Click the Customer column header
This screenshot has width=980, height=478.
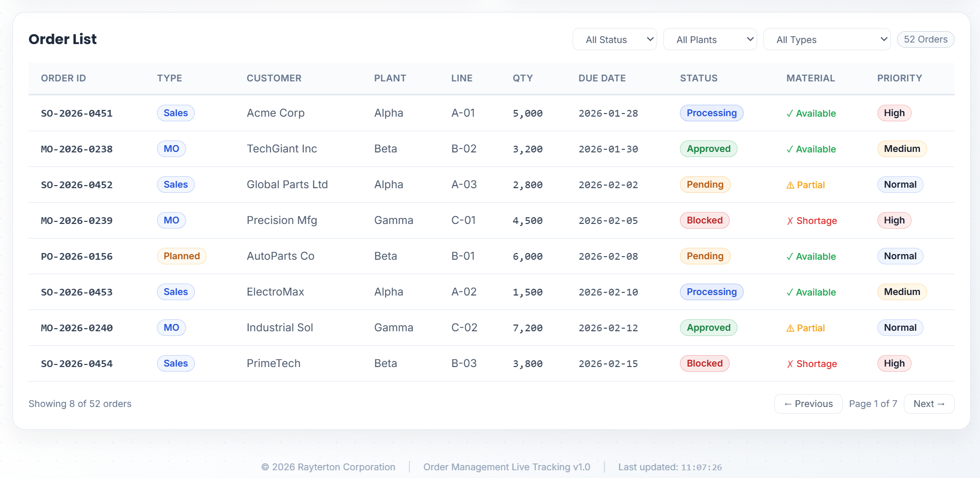[274, 78]
